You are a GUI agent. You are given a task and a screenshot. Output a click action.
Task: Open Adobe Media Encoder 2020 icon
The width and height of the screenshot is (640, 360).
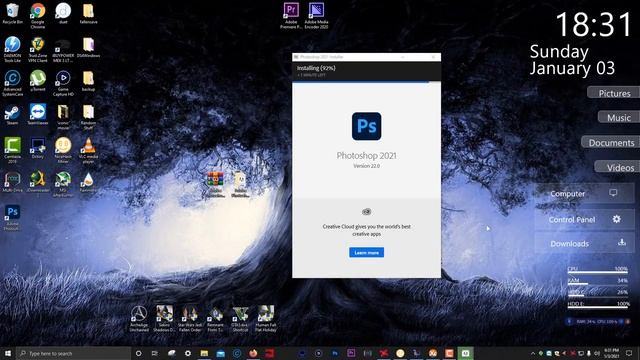[316, 16]
